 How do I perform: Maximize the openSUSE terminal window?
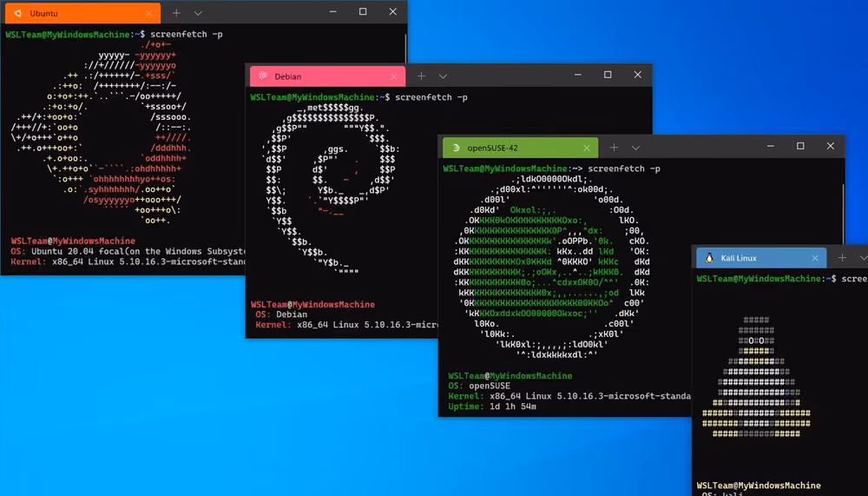[800, 146]
